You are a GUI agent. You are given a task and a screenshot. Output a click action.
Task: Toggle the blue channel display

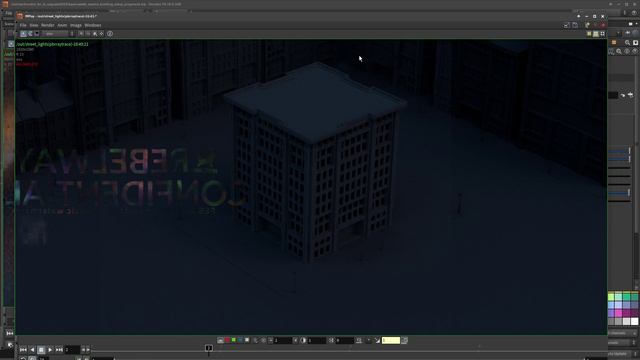[x=240, y=340]
